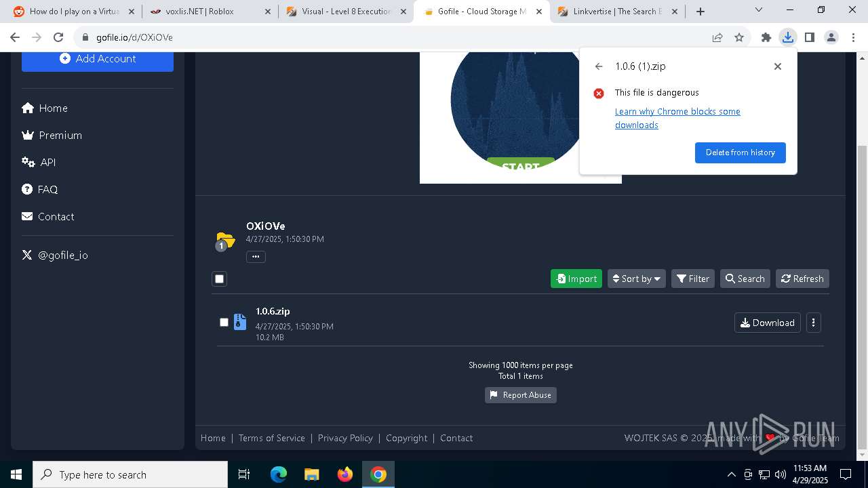Show hidden system tray icons
Screen dimensions: 868x488
click(731, 475)
